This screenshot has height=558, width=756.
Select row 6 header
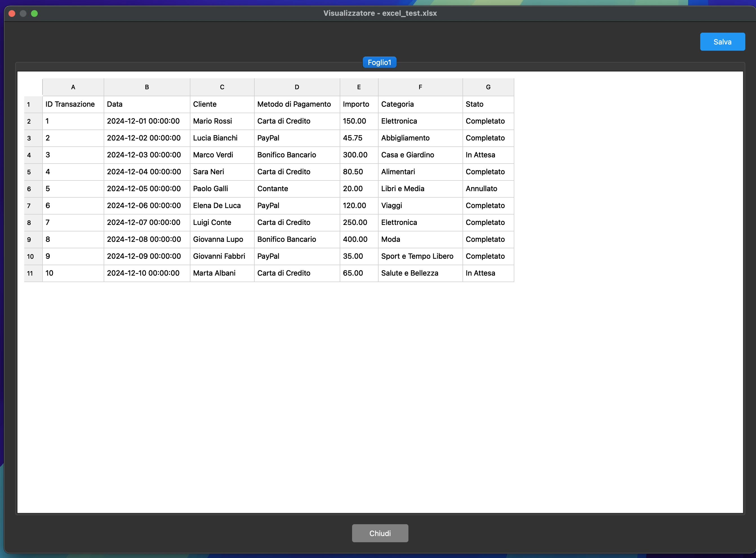33,188
